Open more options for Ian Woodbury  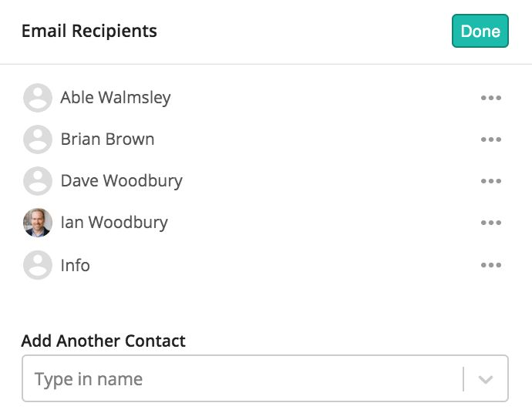point(491,223)
